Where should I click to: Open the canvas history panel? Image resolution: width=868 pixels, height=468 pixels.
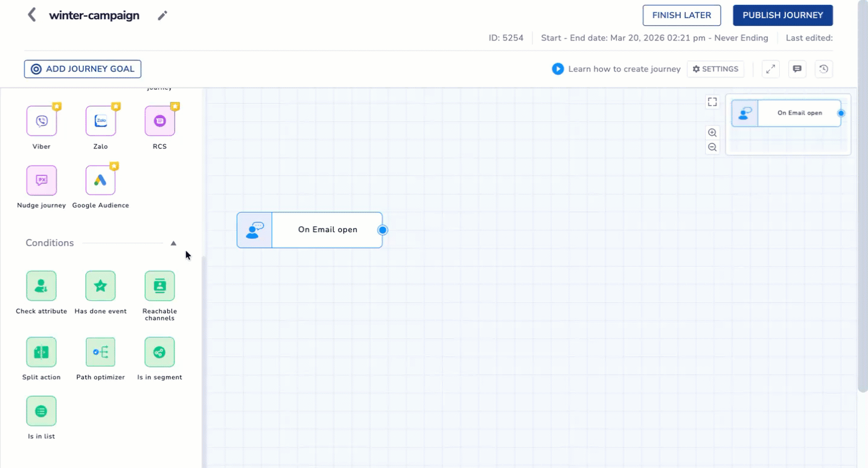point(823,69)
